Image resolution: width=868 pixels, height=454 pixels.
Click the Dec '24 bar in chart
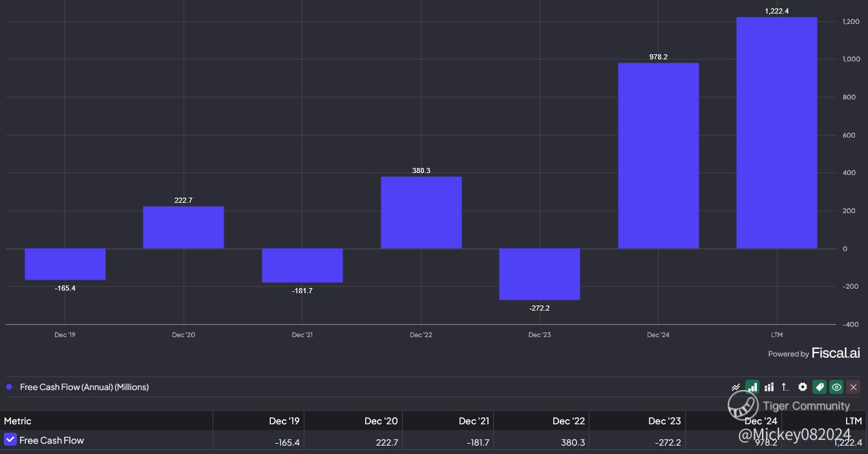659,156
